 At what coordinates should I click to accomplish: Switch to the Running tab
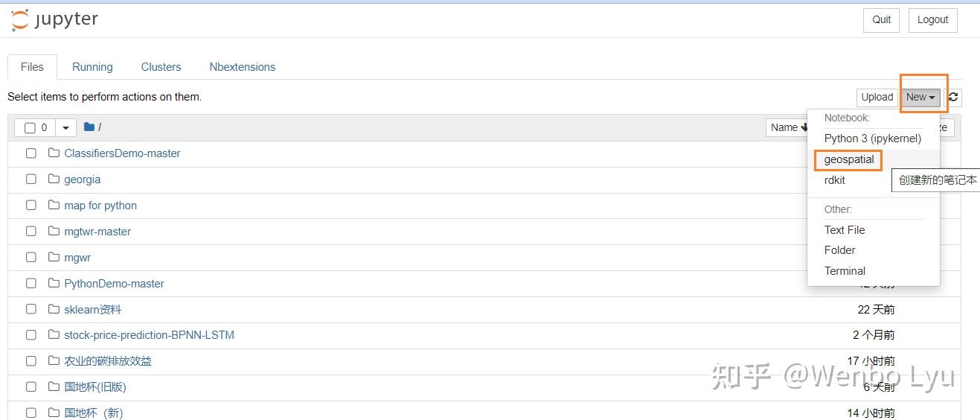92,66
